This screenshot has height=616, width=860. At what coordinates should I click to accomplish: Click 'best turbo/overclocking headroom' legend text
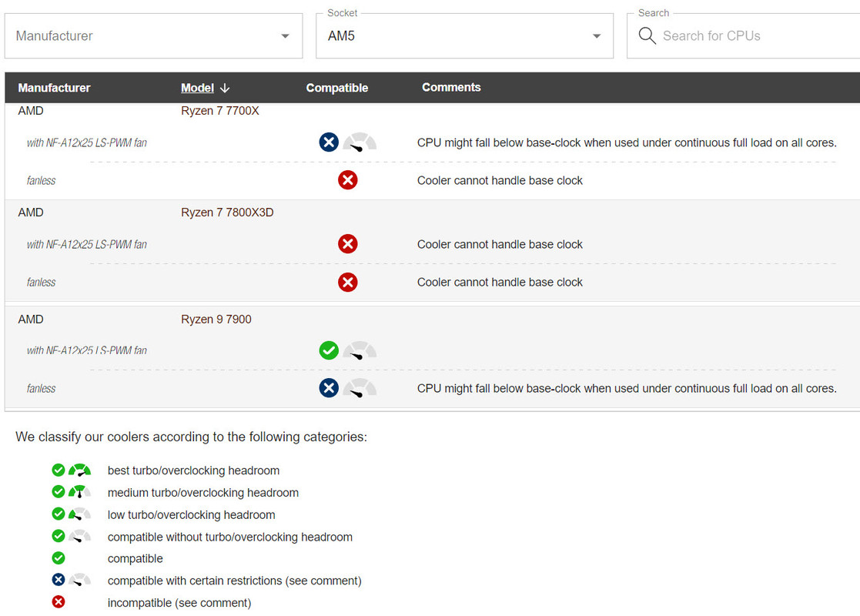193,470
